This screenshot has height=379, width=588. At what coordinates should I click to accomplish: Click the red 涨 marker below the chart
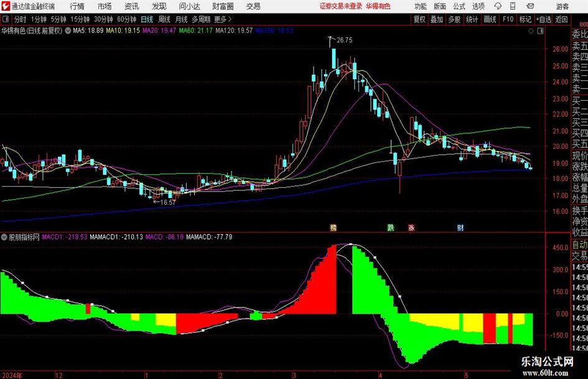click(411, 227)
